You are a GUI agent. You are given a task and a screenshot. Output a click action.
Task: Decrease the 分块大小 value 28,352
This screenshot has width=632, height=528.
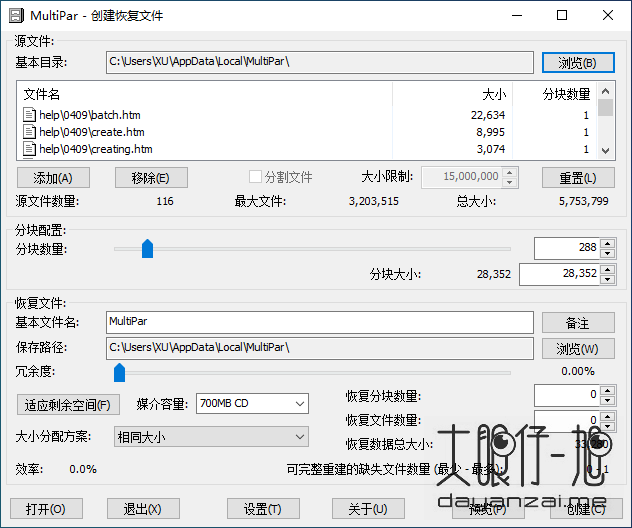[607, 279]
